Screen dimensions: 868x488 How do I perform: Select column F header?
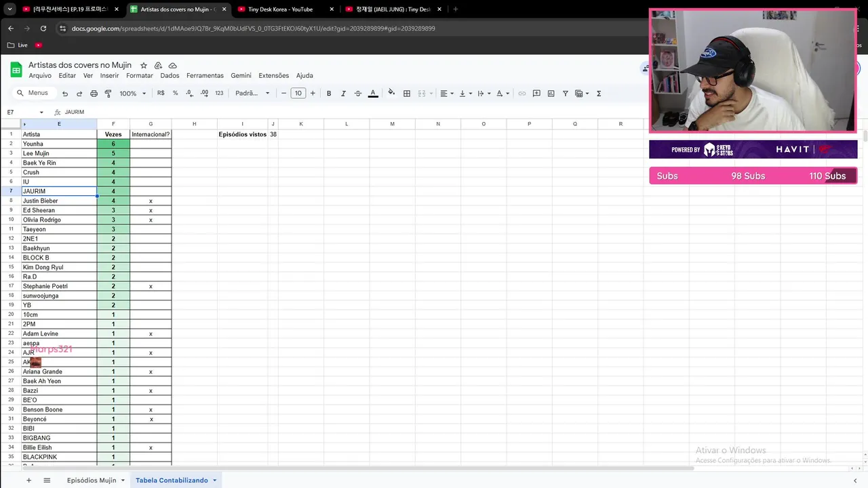pos(113,124)
